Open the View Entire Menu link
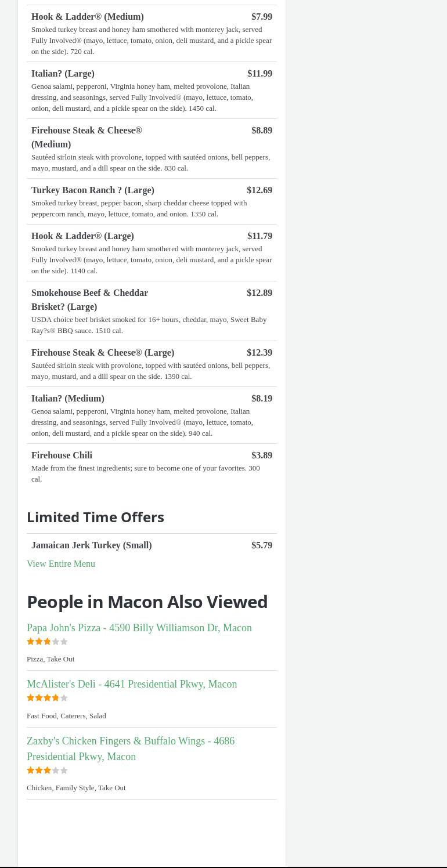The image size is (447, 868). [61, 564]
